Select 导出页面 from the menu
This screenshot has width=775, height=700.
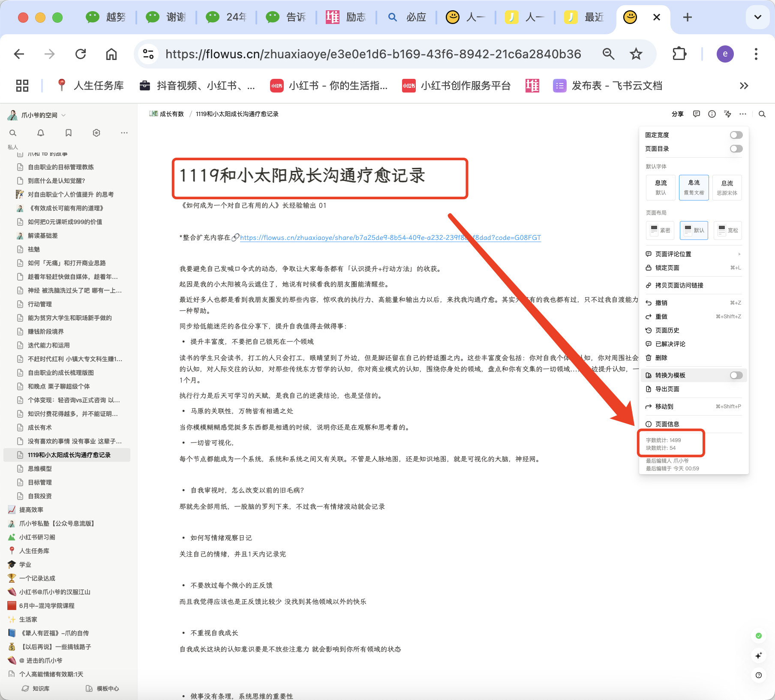(x=667, y=389)
